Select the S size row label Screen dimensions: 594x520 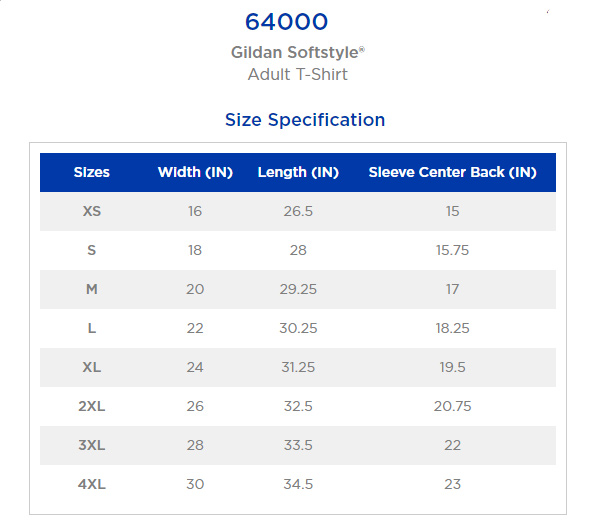click(92, 250)
